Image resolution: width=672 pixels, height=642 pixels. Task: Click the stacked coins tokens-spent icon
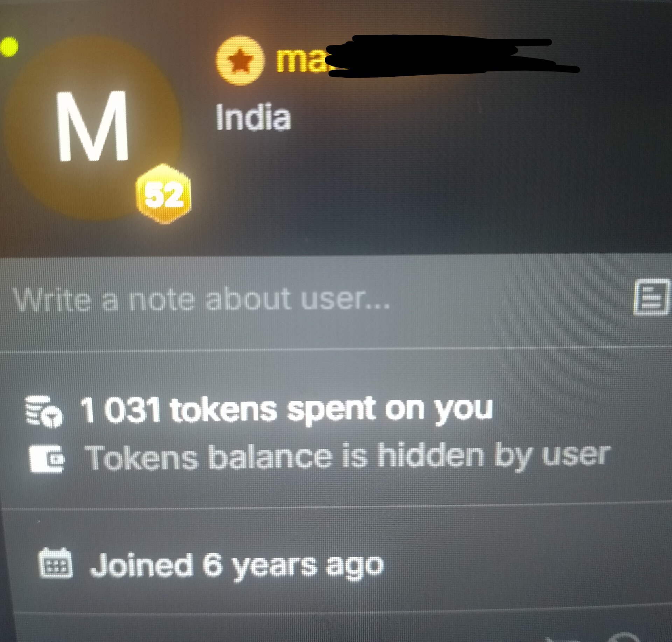tap(44, 412)
